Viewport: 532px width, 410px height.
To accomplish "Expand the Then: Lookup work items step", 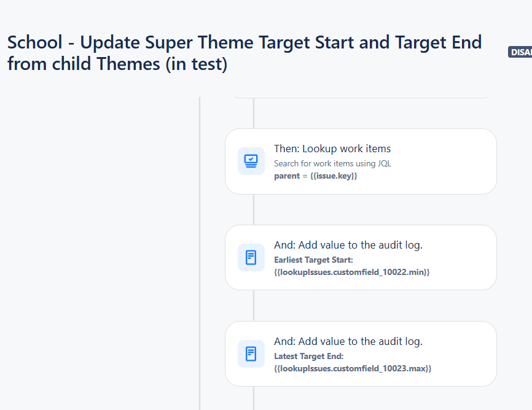I will pyautogui.click(x=361, y=161).
